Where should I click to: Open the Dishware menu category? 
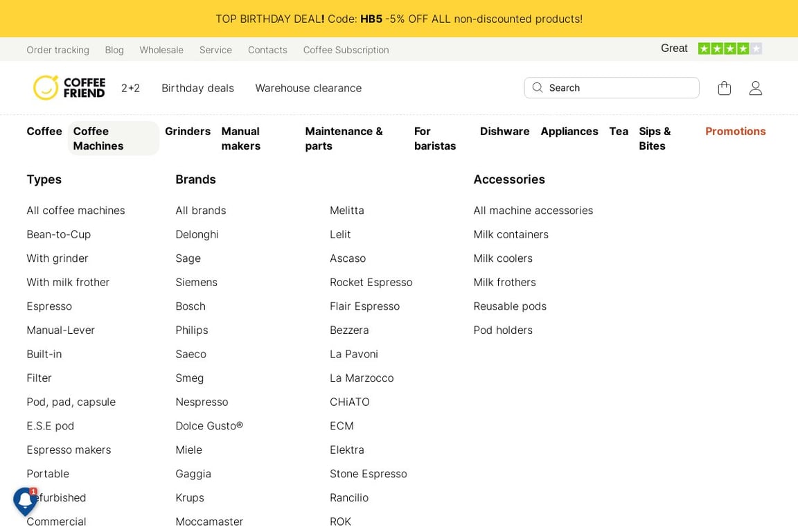[x=504, y=132]
